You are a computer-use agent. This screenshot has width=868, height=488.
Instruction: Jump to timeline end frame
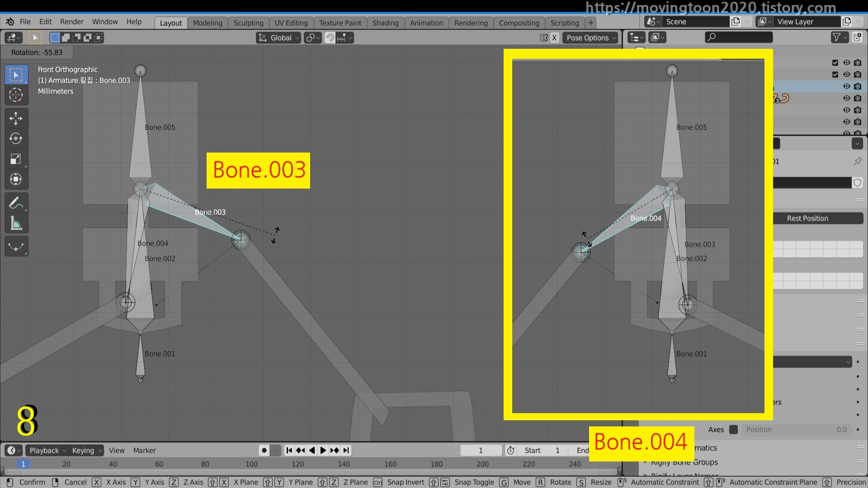coord(346,450)
